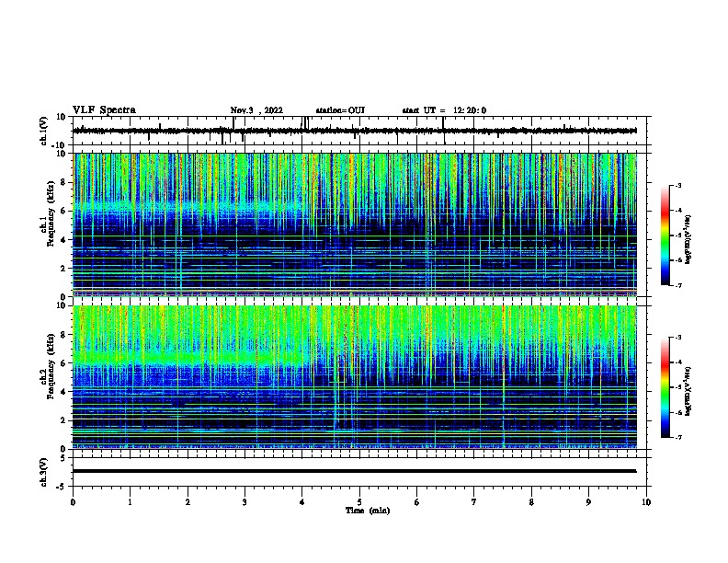The image size is (728, 563).
Task: Click the time axis tick label '5'
Action: (x=359, y=502)
